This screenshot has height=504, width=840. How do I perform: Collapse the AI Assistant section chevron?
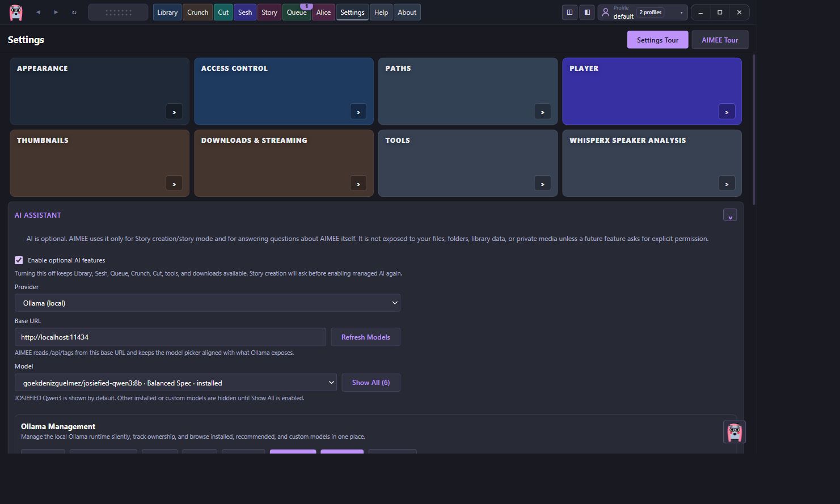(x=730, y=215)
